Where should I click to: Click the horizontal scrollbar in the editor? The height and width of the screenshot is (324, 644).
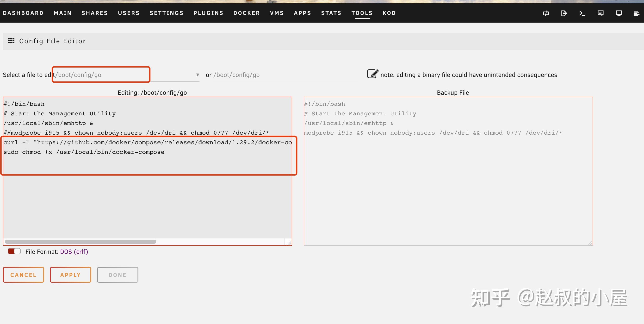click(x=80, y=242)
